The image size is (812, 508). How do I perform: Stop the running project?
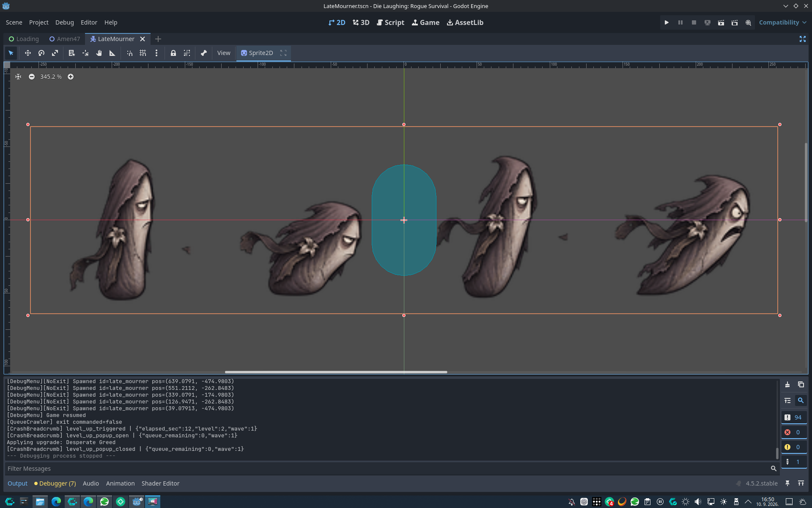point(694,22)
